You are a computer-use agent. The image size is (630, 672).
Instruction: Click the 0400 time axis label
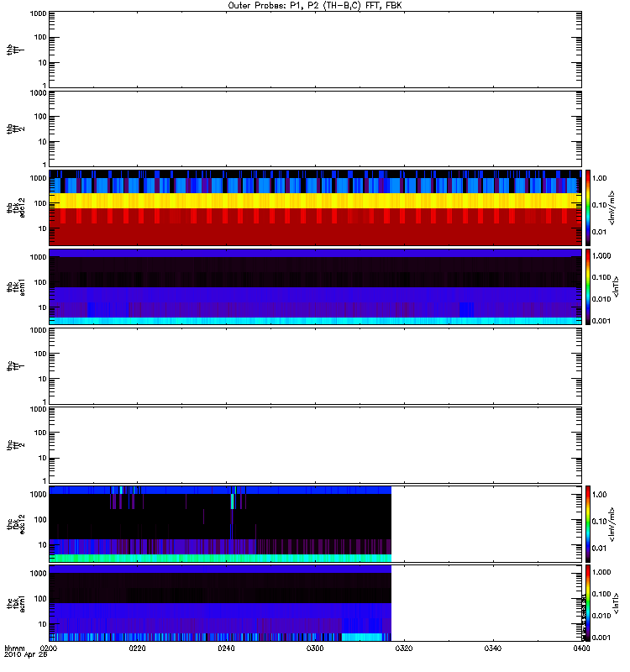coord(581,648)
